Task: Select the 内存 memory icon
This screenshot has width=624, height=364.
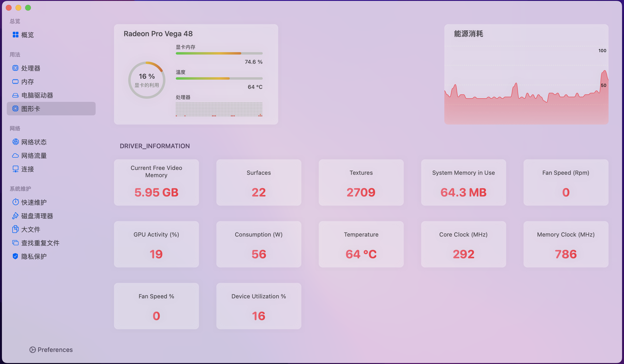Action: point(15,81)
